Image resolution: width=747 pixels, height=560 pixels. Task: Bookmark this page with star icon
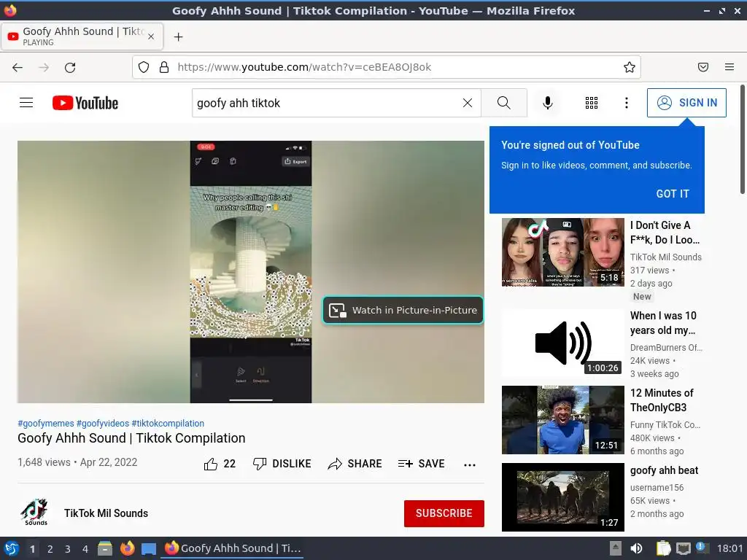630,67
